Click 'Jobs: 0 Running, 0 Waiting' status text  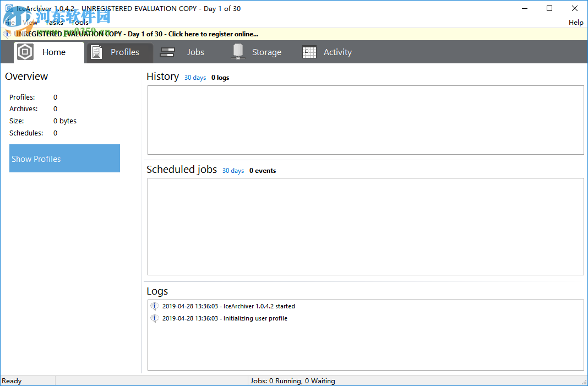pos(293,380)
